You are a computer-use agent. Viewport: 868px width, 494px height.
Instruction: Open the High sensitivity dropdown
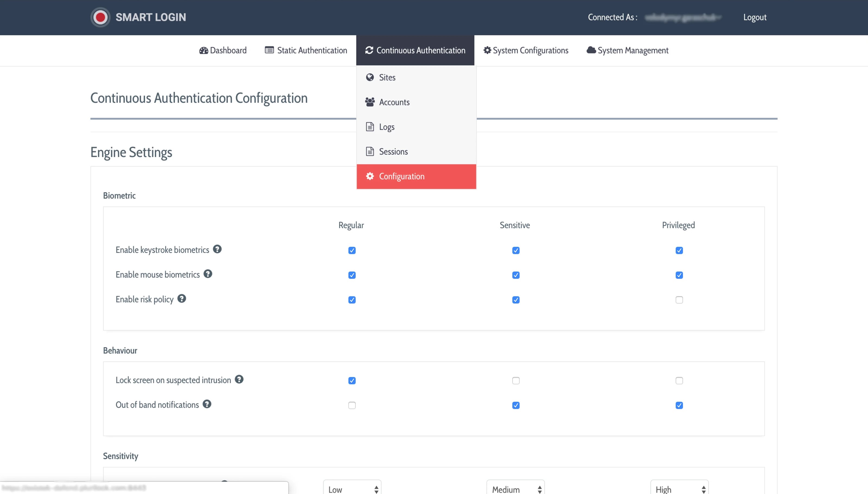click(679, 489)
